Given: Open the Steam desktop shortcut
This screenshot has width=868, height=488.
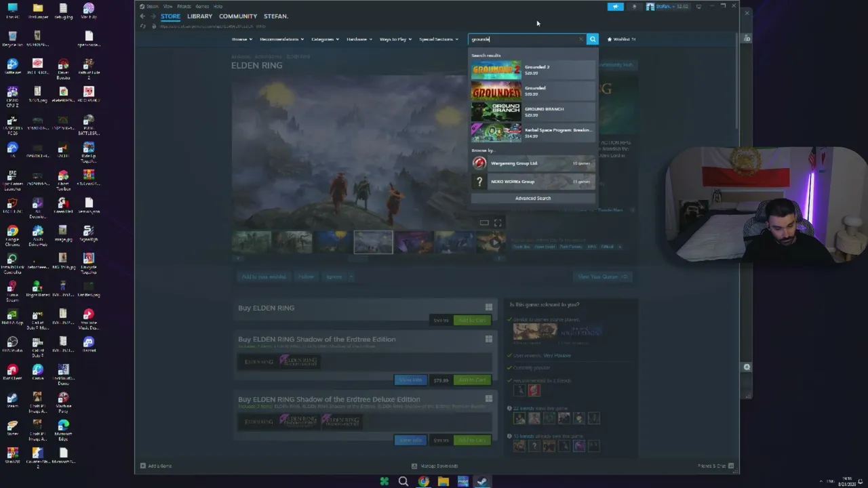Looking at the screenshot, I should (x=12, y=400).
